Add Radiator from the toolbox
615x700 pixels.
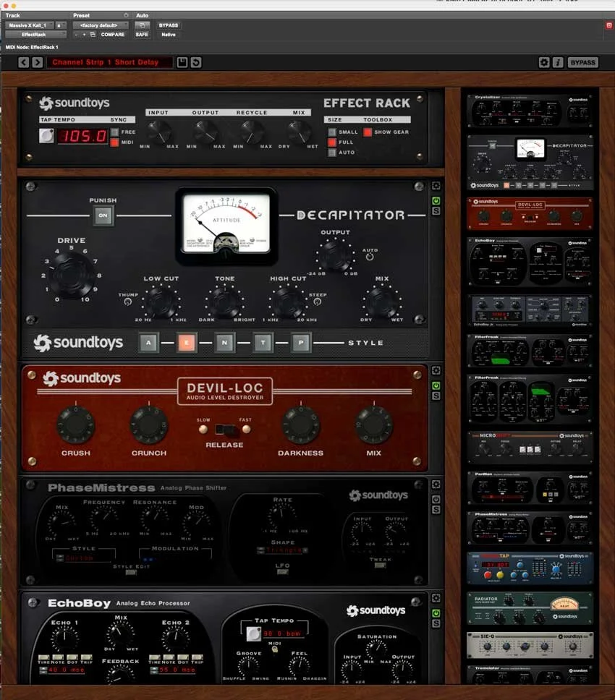[x=530, y=608]
